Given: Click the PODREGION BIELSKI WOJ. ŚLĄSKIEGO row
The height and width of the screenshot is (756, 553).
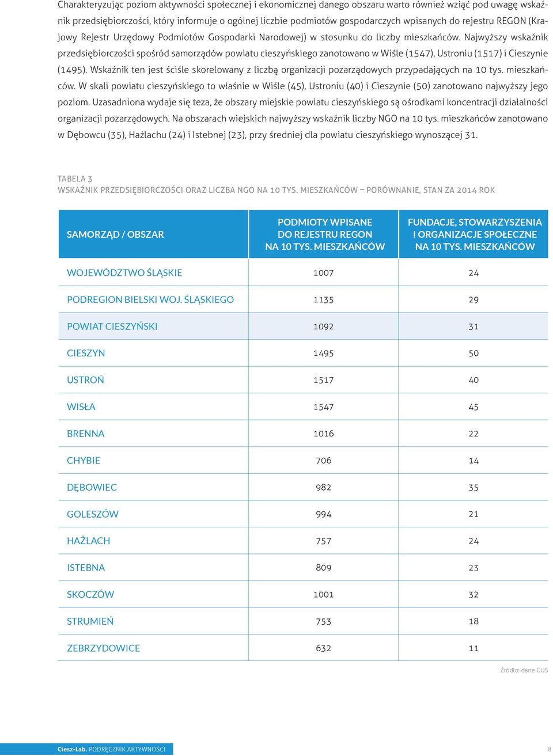Looking at the screenshot, I should [303, 299].
